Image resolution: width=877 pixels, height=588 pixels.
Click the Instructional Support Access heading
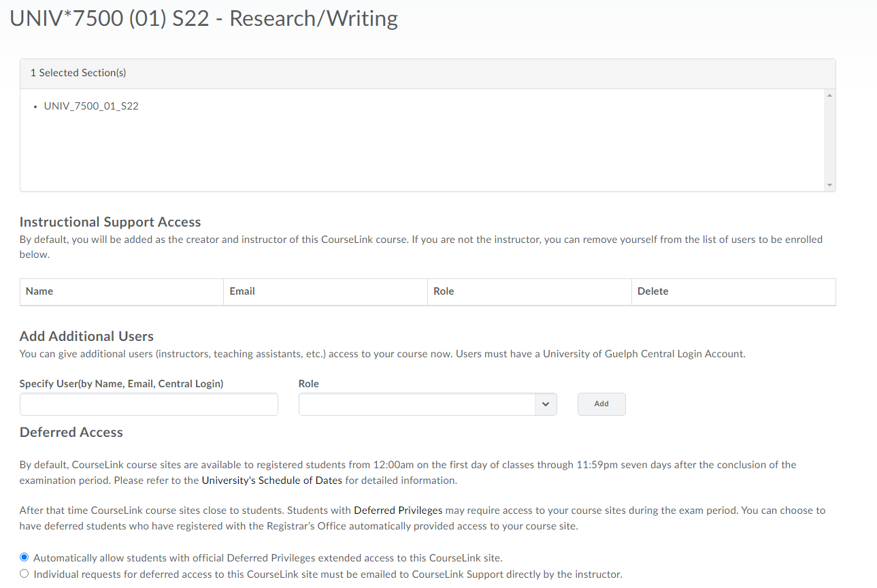pyautogui.click(x=110, y=222)
